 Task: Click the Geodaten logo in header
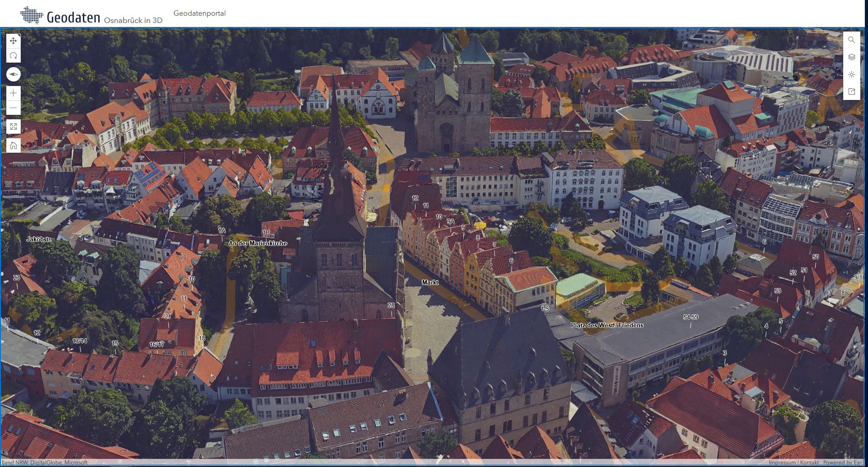pyautogui.click(x=60, y=16)
